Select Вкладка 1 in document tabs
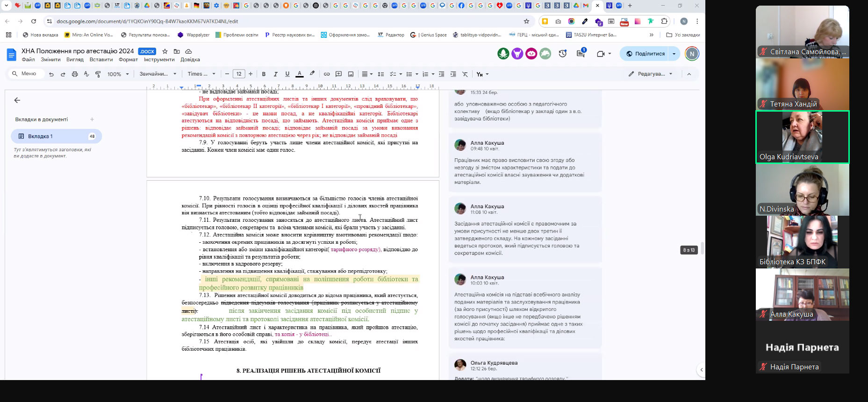 coord(56,136)
